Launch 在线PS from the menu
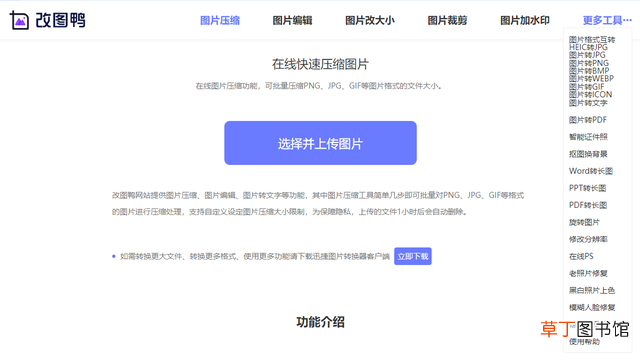The image size is (640, 364). pos(581,256)
